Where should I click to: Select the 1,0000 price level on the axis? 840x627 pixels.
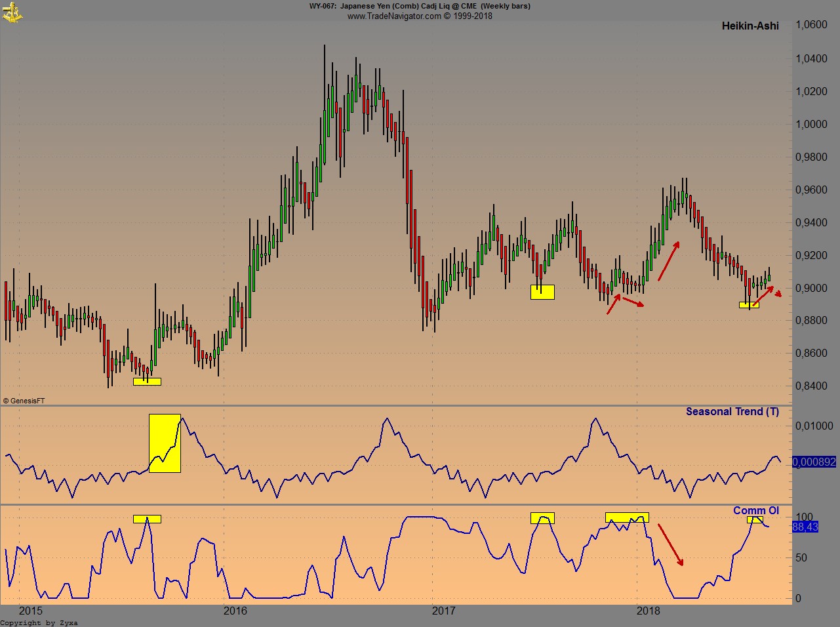tap(810, 125)
